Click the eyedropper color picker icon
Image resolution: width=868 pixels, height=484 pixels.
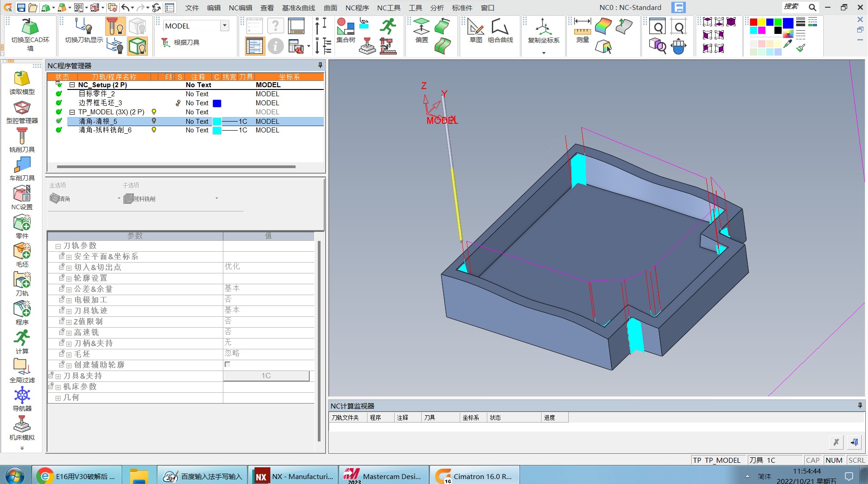(x=788, y=44)
